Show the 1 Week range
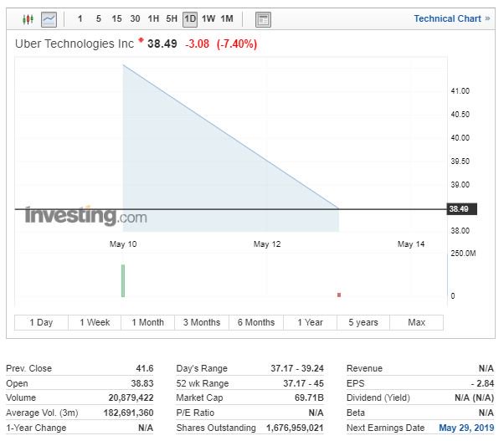Screen dimensions: 504x441 point(95,322)
